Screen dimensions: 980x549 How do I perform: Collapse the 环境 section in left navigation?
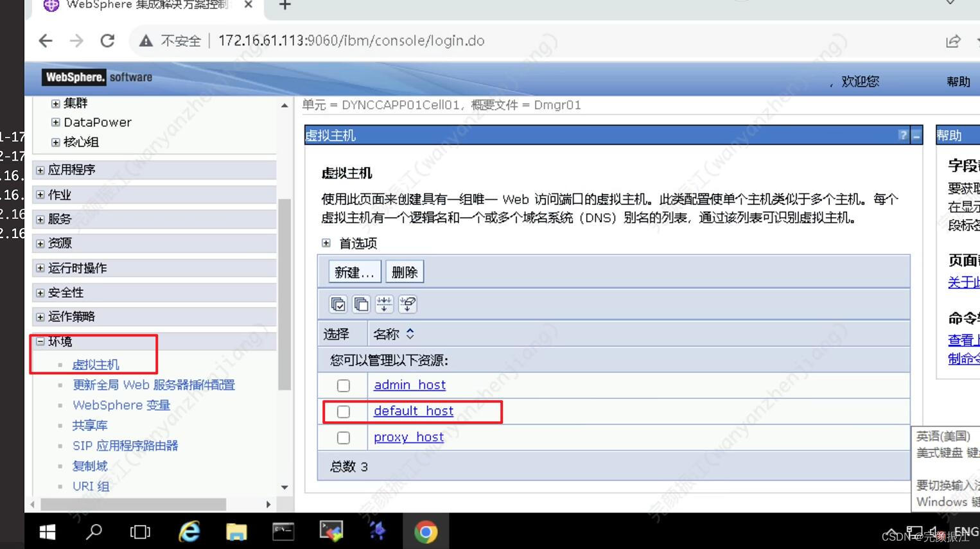[41, 341]
